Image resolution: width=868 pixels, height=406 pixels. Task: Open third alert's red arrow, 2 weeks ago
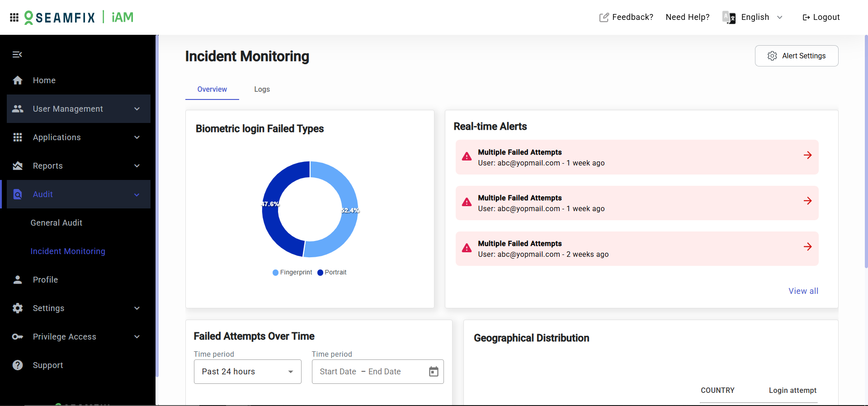pos(808,246)
